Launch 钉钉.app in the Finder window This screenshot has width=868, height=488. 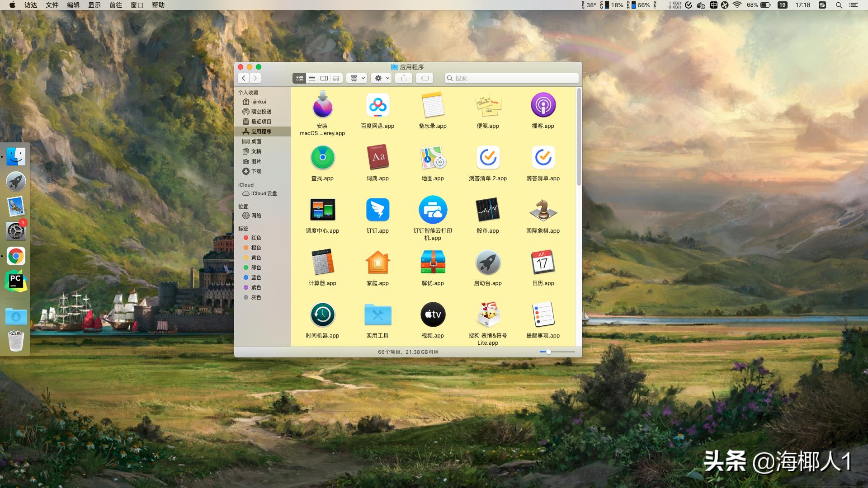click(378, 209)
